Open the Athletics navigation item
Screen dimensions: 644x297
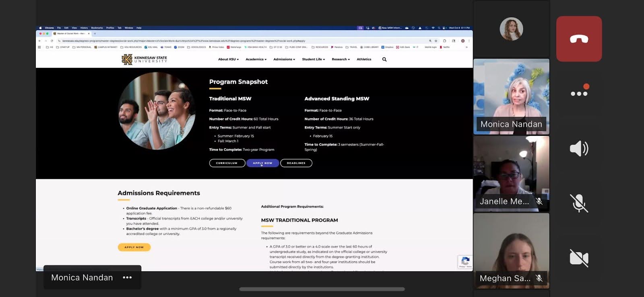pyautogui.click(x=364, y=59)
